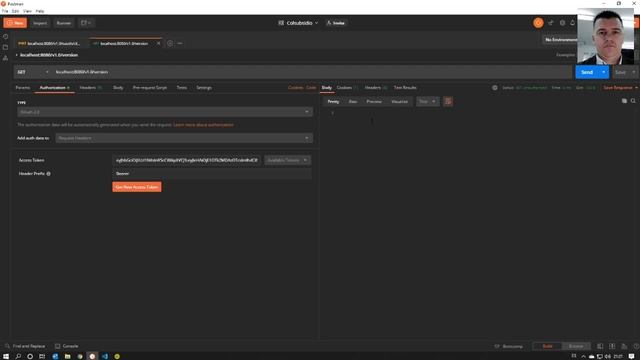Click the Get New Access Token button

tap(137, 187)
